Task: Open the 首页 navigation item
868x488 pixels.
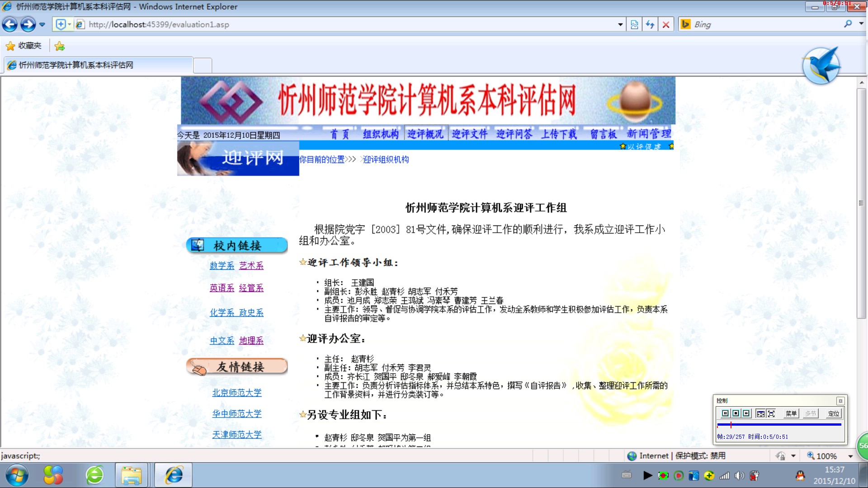Action: click(x=340, y=134)
